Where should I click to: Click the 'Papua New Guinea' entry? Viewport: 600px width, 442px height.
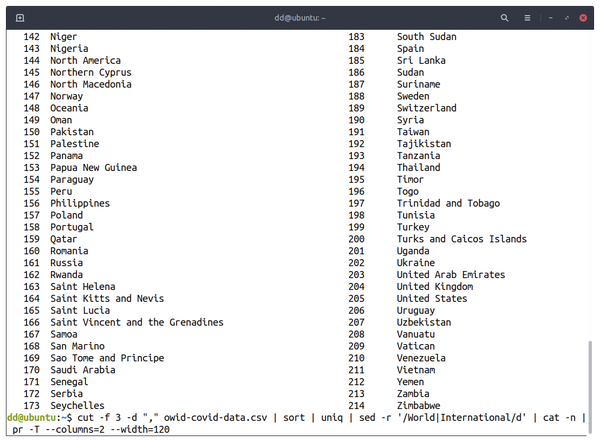coord(93,168)
